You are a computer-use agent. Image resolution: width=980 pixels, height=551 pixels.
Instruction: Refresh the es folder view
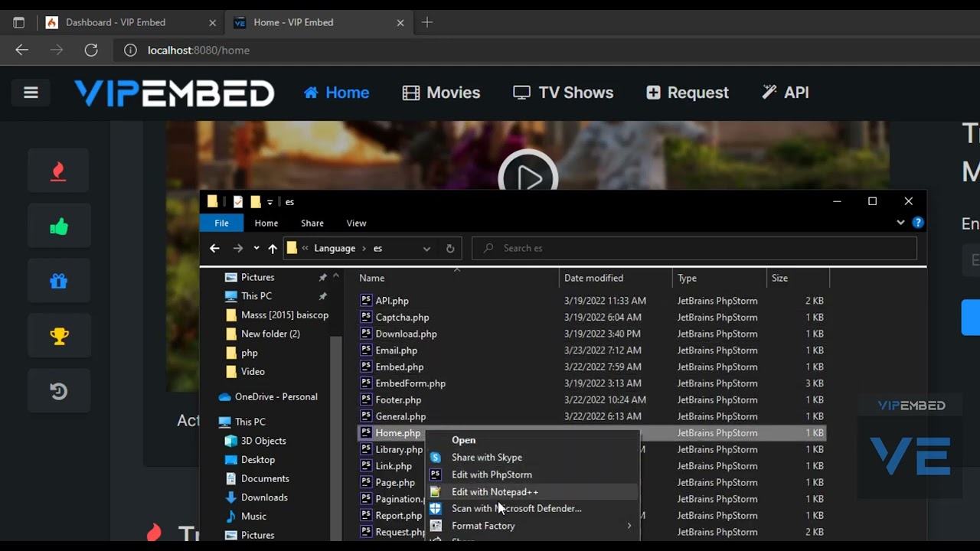click(450, 248)
